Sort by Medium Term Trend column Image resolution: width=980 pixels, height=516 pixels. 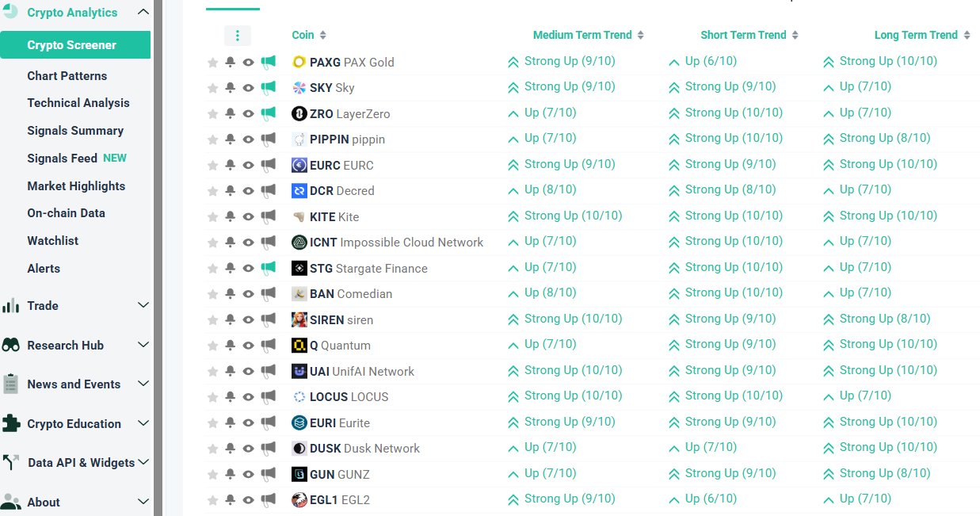(x=589, y=35)
